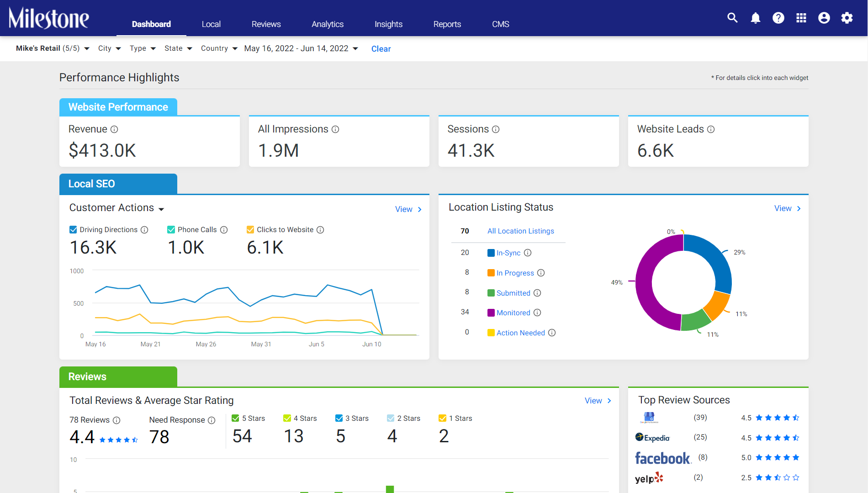Image resolution: width=868 pixels, height=493 pixels.
Task: Open the user account icon
Action: (824, 18)
